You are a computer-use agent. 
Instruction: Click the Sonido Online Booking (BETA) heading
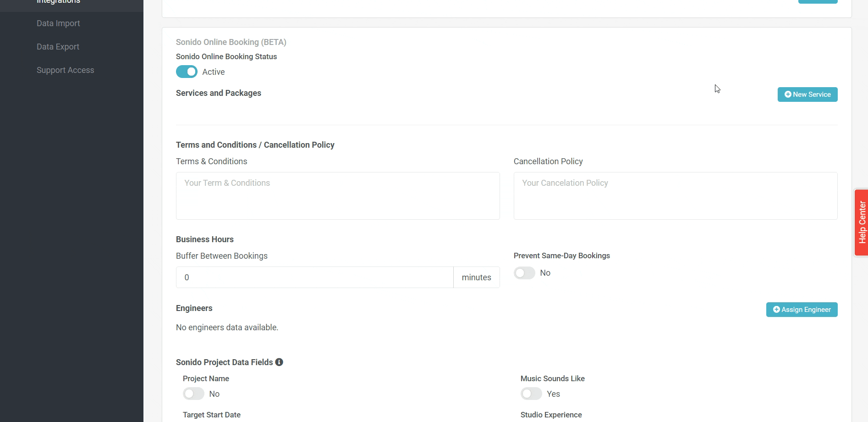click(231, 42)
